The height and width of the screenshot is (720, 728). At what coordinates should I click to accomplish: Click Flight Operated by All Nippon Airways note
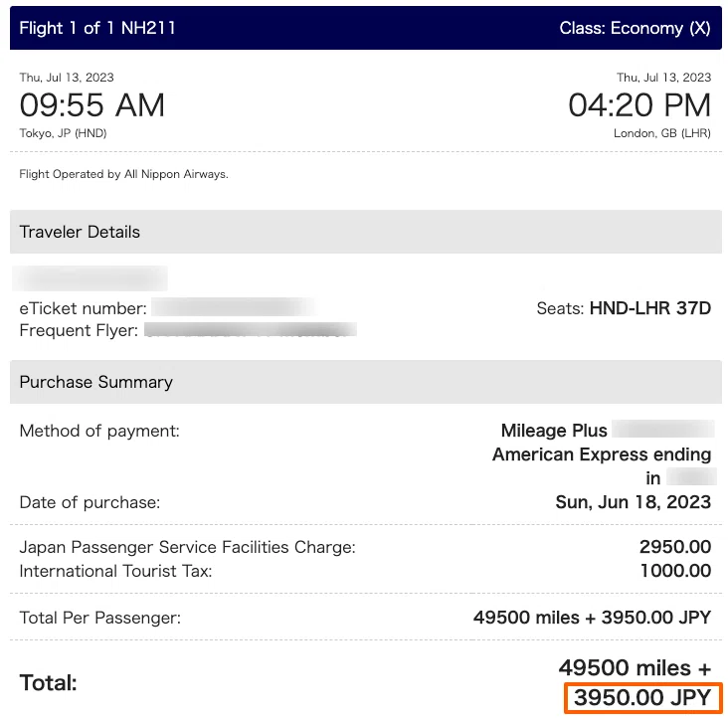[x=123, y=174]
